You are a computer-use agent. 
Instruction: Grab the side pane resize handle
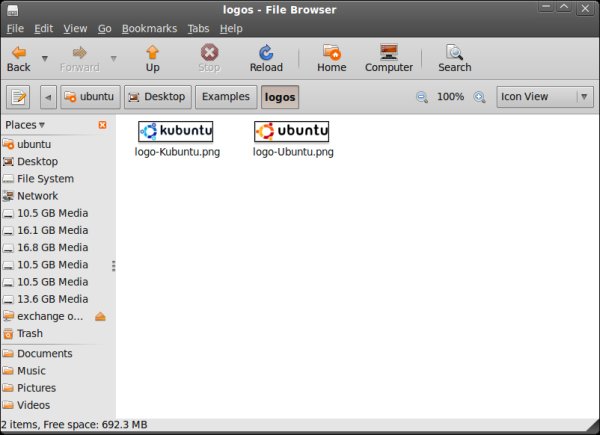tap(114, 266)
